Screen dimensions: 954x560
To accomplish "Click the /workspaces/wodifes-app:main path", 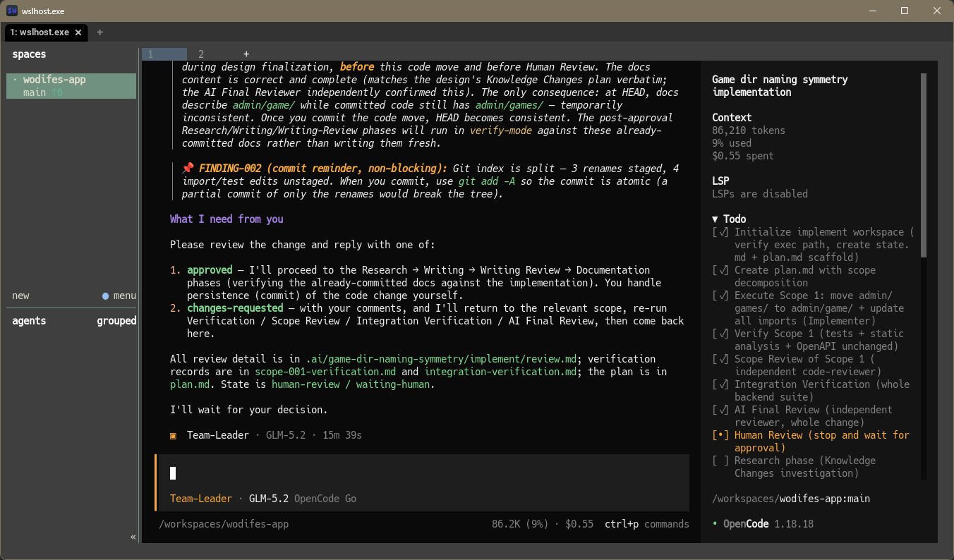I will (791, 499).
